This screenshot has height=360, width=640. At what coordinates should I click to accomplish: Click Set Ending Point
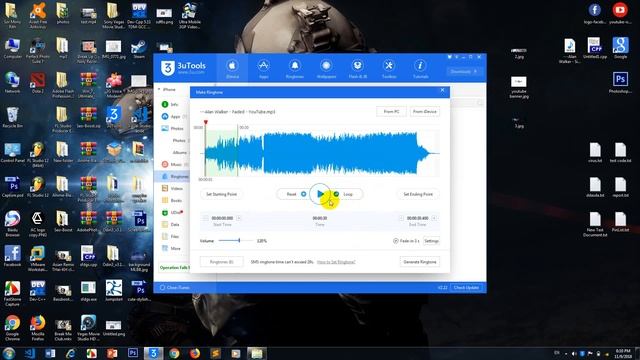click(418, 194)
